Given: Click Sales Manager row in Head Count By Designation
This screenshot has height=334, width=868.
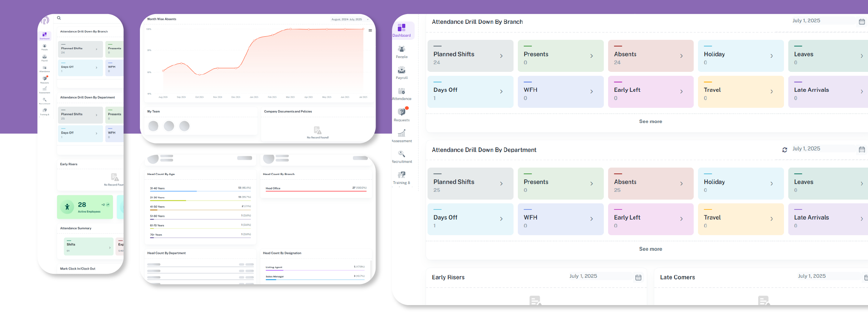Looking at the screenshot, I should (x=315, y=277).
